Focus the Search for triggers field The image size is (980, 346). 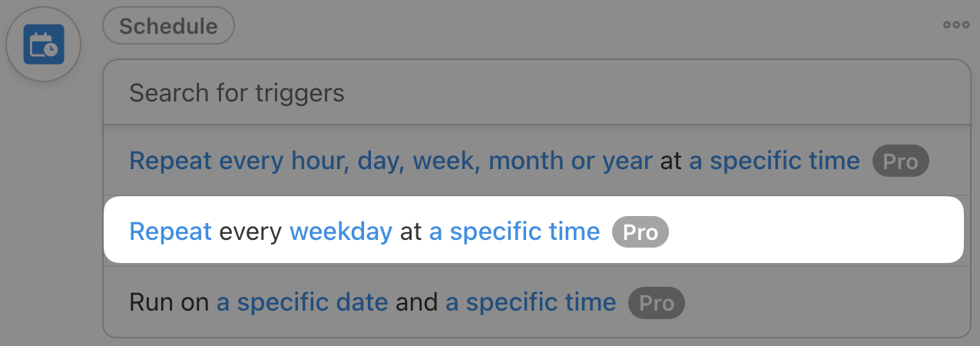tap(536, 93)
